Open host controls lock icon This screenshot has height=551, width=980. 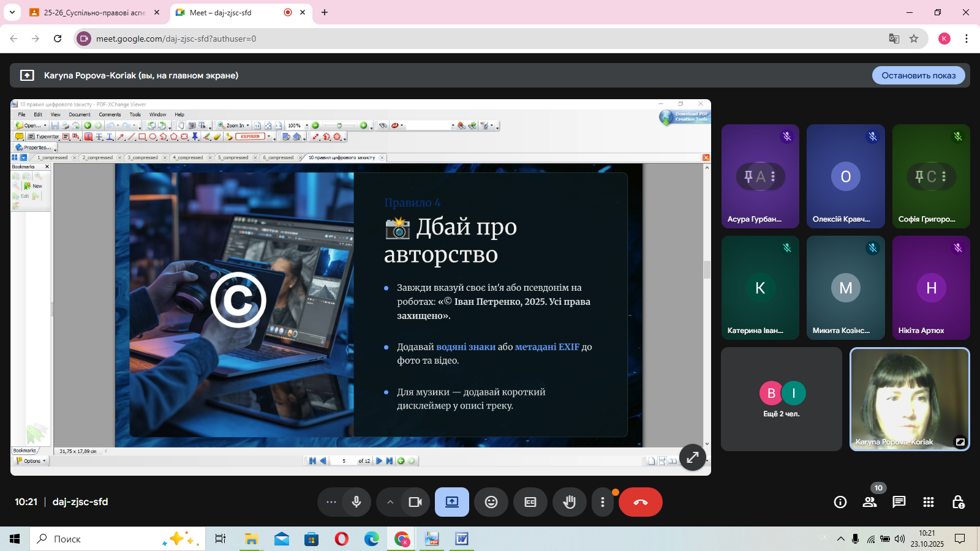[958, 502]
